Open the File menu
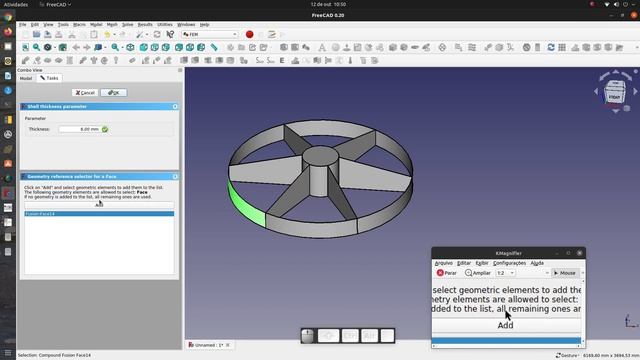 22,25
